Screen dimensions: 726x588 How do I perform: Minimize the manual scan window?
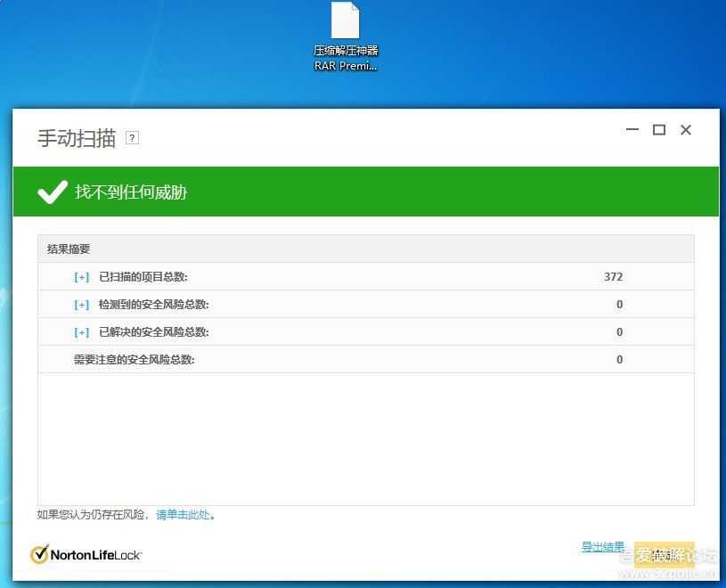coord(632,130)
